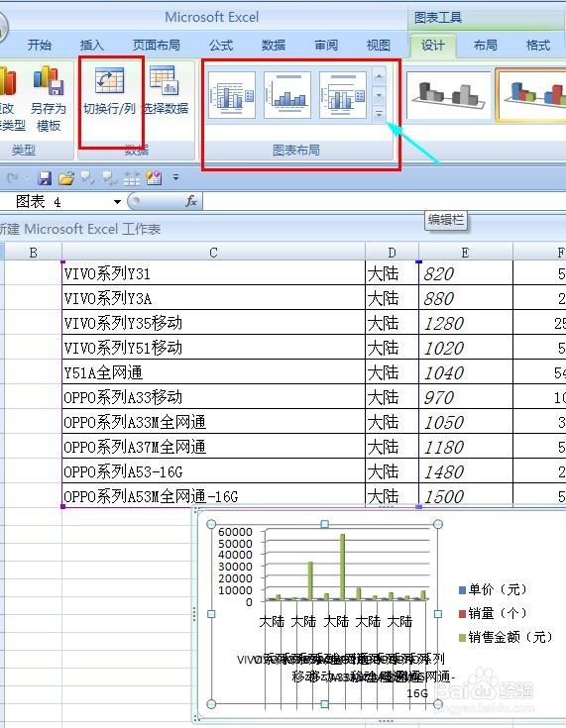Select price cell 1280
Screen dimensions: 566x728
tap(466, 323)
